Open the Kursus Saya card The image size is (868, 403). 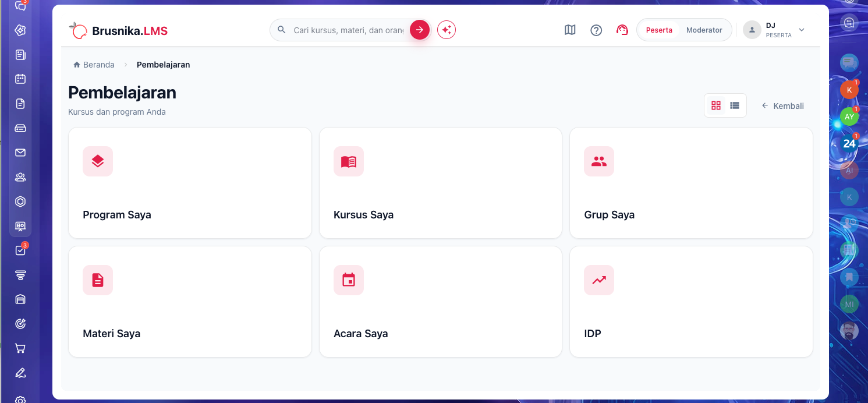(441, 183)
